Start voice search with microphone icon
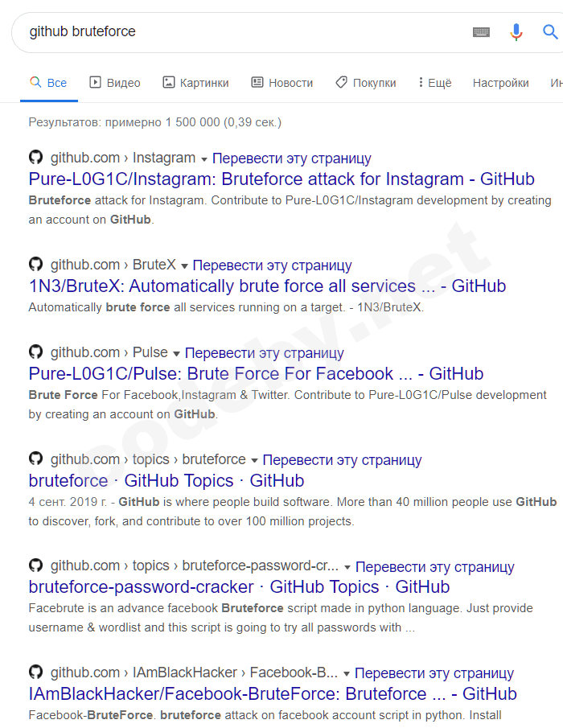The image size is (563, 728). pyautogui.click(x=516, y=32)
